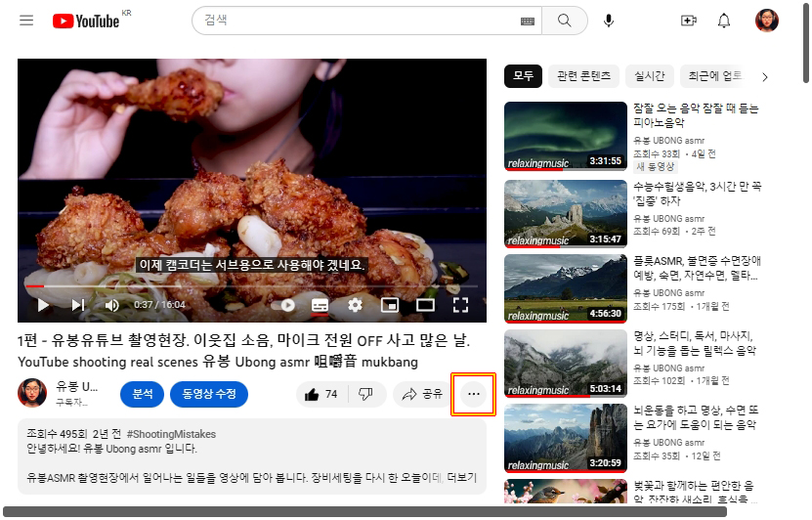Open the 3:20:59 video thumbnail
Viewport: 812px width, 520px height.
[566, 438]
